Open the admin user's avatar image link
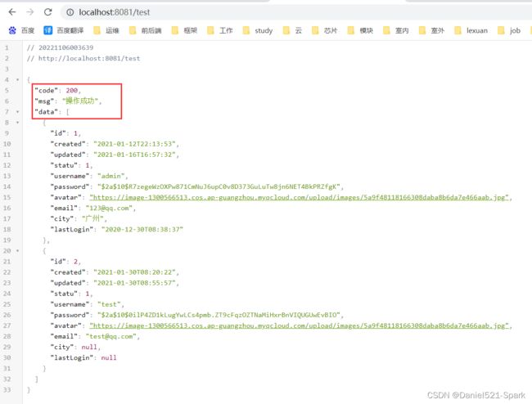This screenshot has height=404, width=532. coord(299,197)
